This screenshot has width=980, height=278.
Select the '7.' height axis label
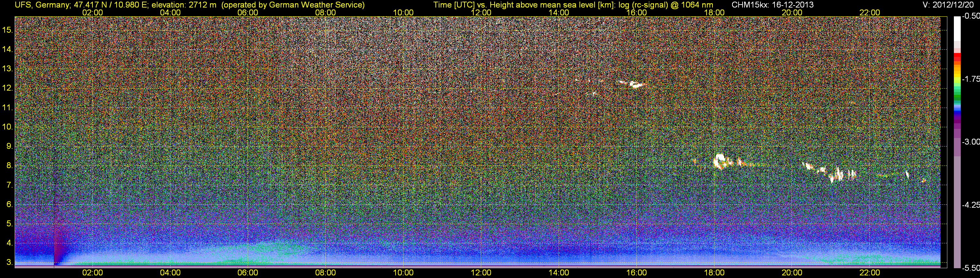9,185
